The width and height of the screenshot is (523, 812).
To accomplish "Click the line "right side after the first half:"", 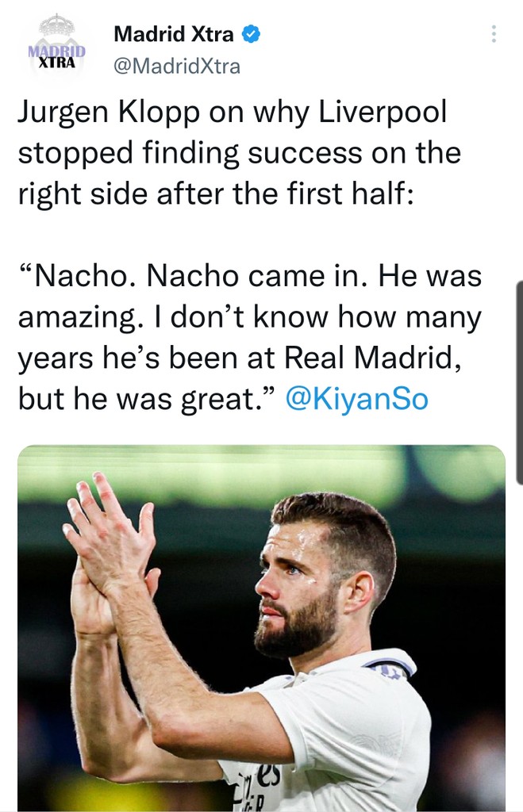I will click(x=215, y=194).
